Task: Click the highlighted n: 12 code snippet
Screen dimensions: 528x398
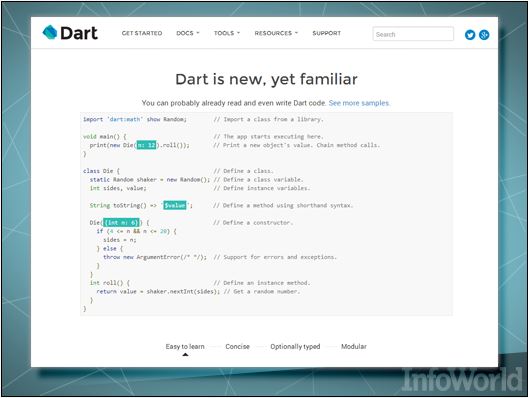Action: 146,145
